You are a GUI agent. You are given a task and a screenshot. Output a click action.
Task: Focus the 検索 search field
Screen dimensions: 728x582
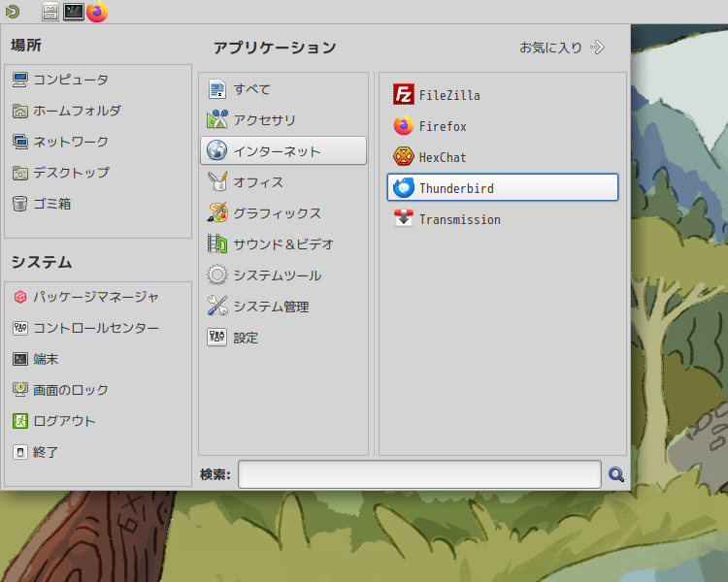(419, 474)
